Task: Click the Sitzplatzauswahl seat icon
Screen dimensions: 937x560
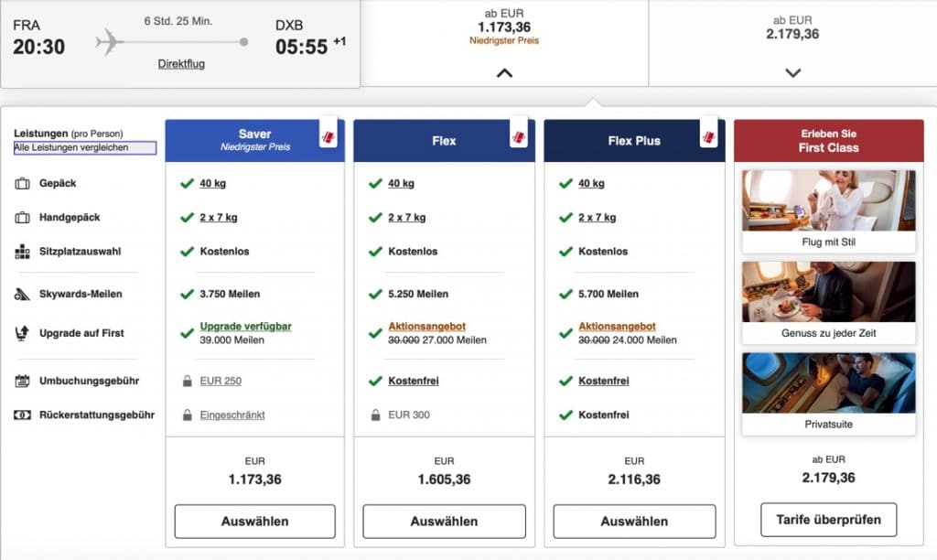Action: click(23, 252)
